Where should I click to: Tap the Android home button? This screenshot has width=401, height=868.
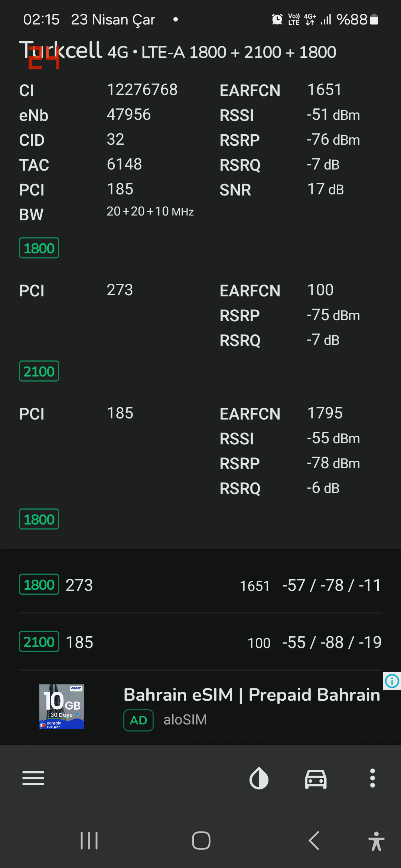[201, 841]
